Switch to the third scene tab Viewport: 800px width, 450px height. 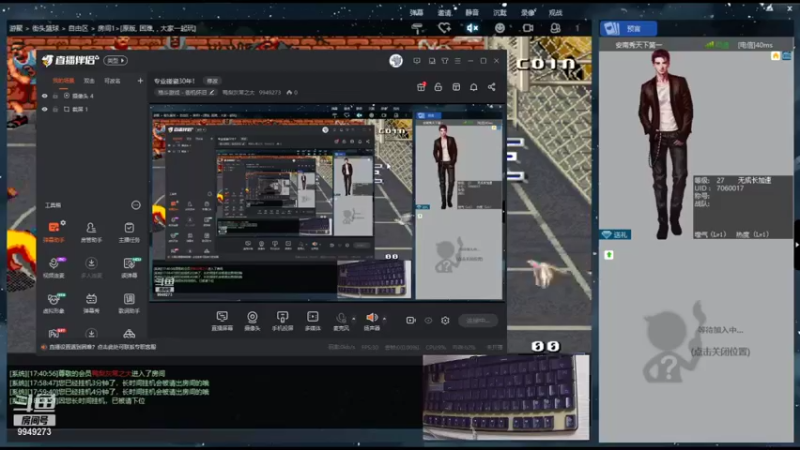coord(112,81)
